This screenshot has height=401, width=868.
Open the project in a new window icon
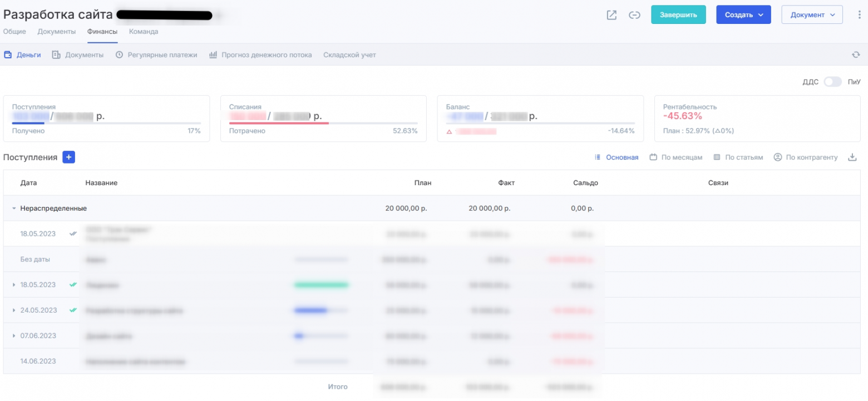[611, 15]
